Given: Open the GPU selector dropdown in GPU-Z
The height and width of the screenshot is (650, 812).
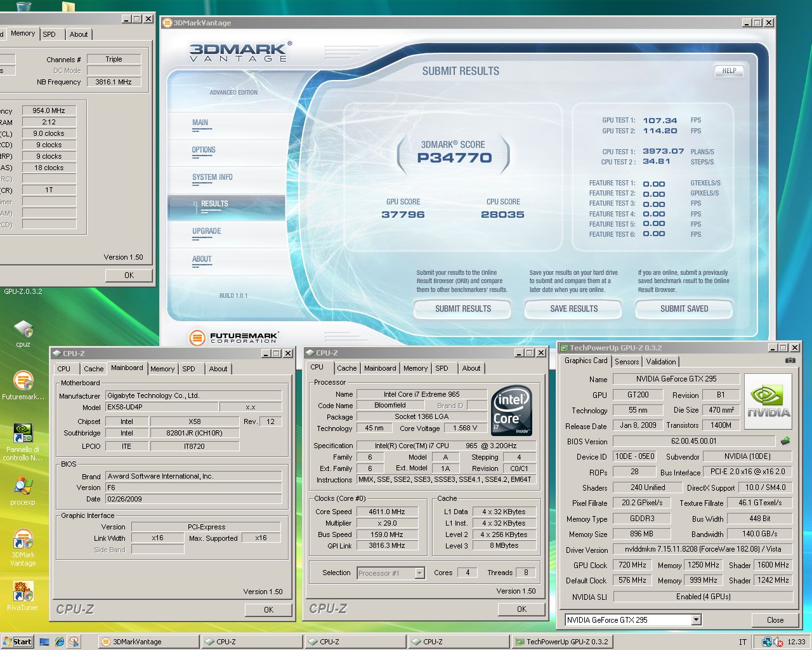Looking at the screenshot, I should 696,620.
